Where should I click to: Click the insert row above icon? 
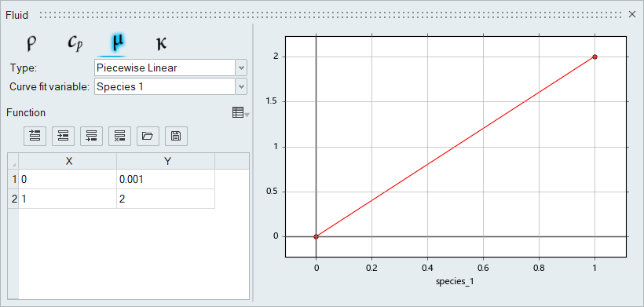point(35,136)
